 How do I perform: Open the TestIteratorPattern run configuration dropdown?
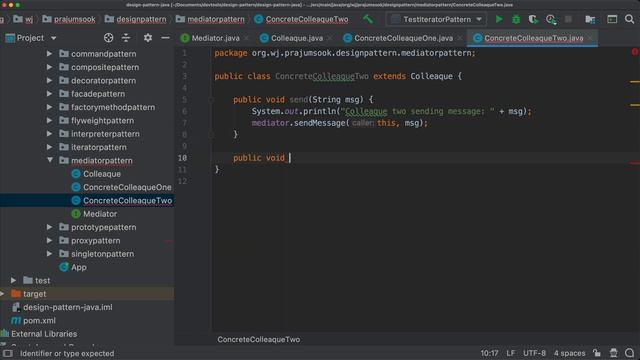click(x=436, y=19)
